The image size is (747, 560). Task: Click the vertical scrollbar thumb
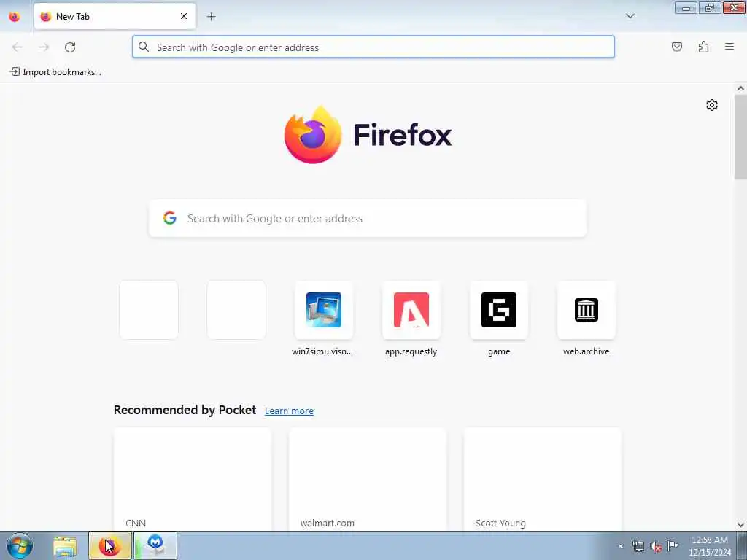(740, 136)
